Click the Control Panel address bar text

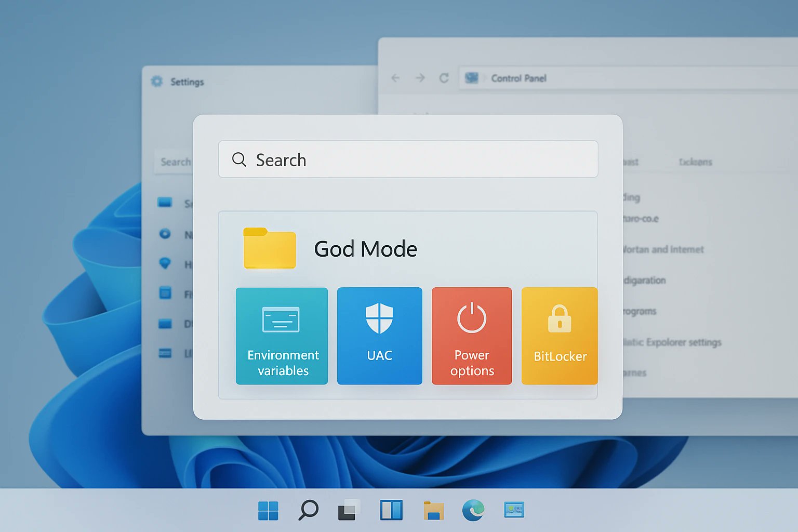click(x=518, y=78)
